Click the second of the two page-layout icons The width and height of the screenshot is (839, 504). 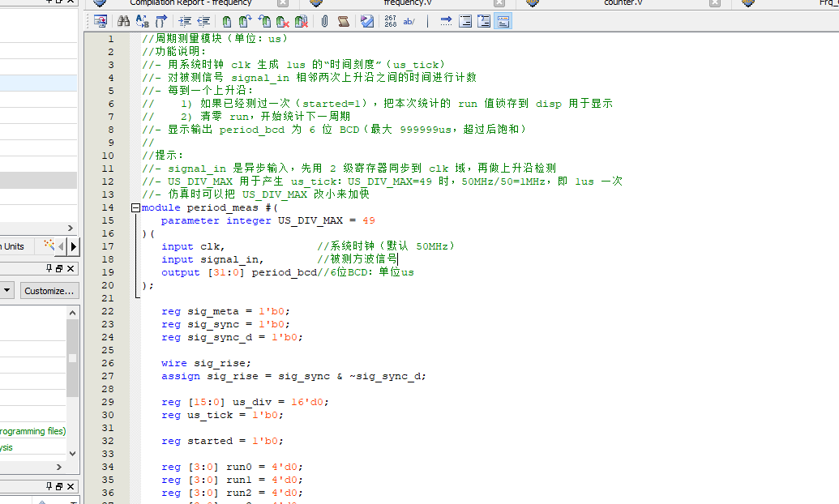484,21
